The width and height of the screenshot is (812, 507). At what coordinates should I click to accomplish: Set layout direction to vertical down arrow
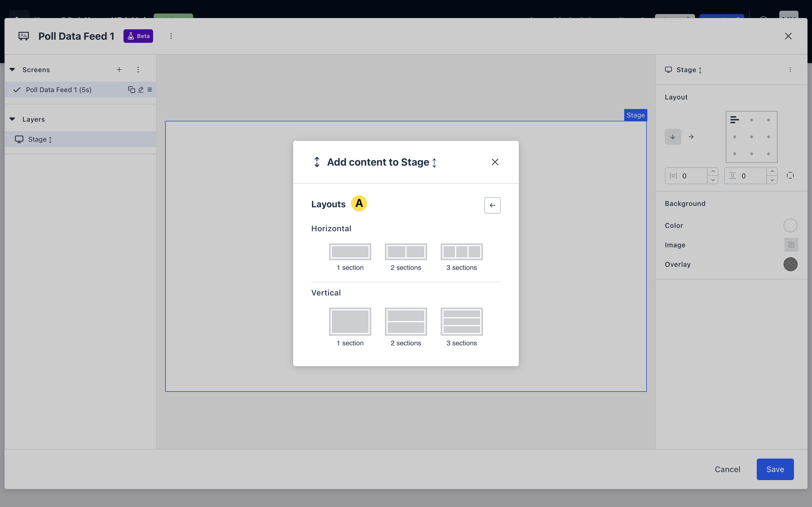point(673,137)
